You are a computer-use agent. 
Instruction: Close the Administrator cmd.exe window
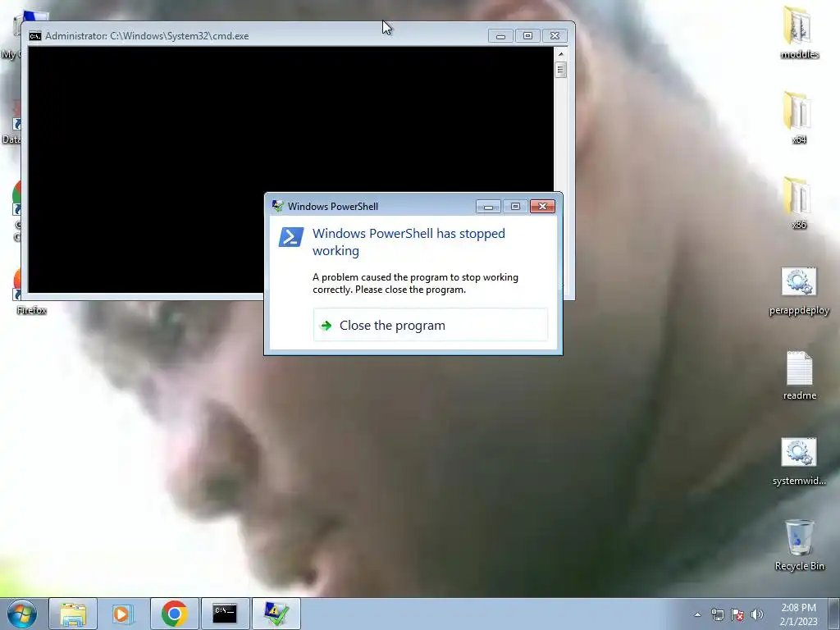tap(555, 36)
